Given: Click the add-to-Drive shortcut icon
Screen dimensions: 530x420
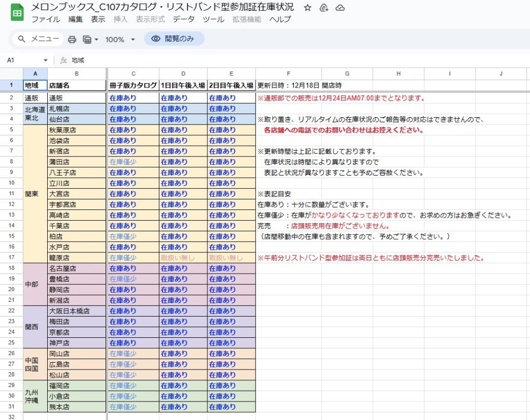Looking at the screenshot, I should 324,7.
